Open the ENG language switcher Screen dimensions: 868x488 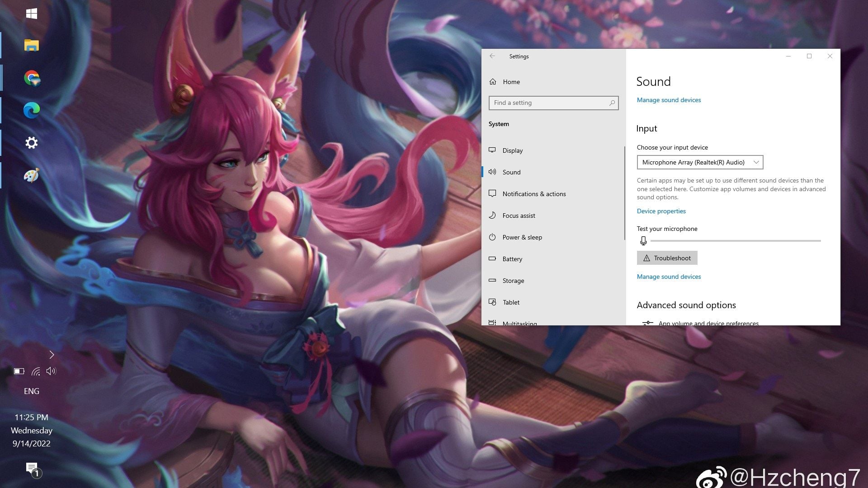32,391
